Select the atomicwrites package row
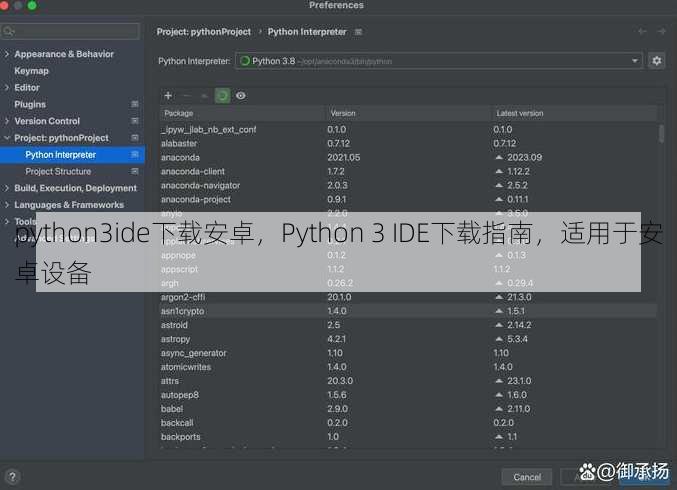Image resolution: width=677 pixels, height=490 pixels. pos(409,367)
